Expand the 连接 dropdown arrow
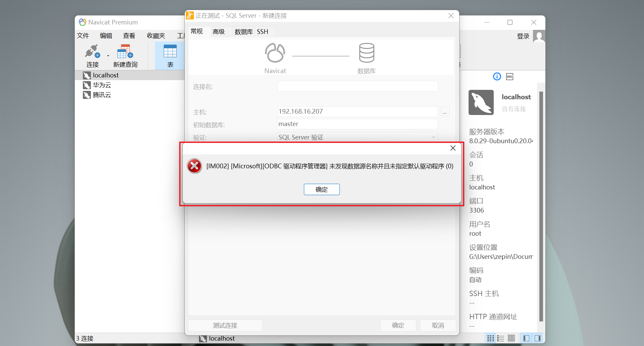644x346 pixels. (x=108, y=56)
